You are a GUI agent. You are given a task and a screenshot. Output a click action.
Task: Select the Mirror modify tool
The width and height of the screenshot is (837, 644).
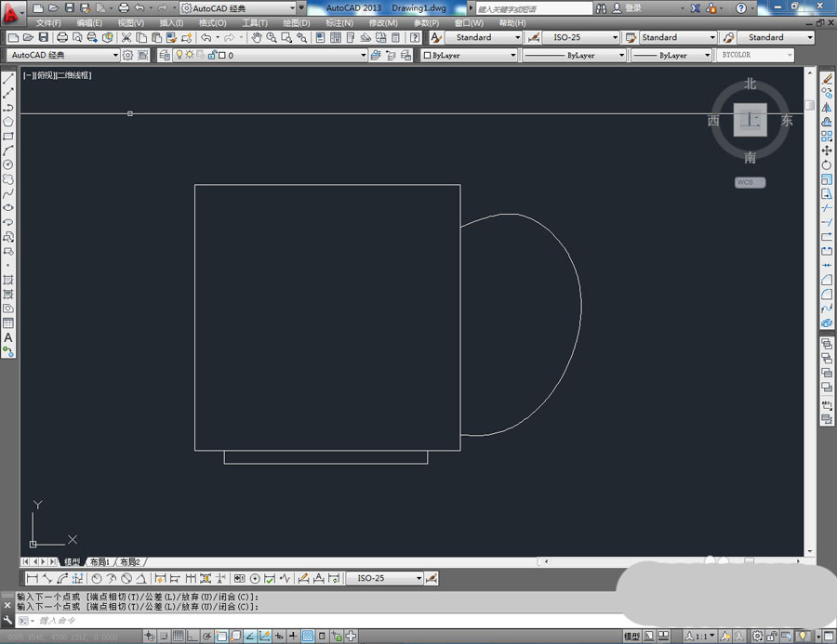click(x=827, y=108)
